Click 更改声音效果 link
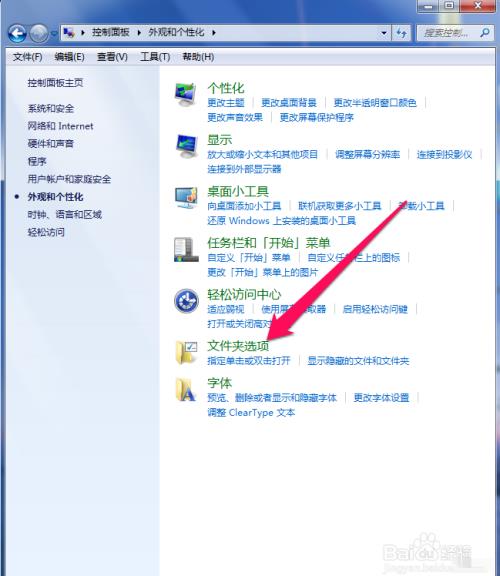This screenshot has height=576, width=500. coord(235,118)
